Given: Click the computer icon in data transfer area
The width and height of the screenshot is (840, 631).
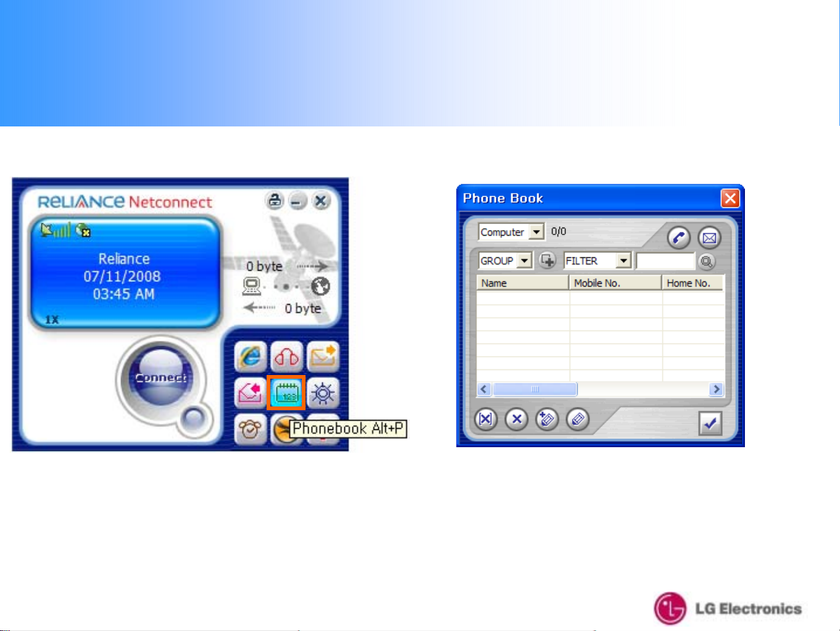Looking at the screenshot, I should pyautogui.click(x=252, y=286).
